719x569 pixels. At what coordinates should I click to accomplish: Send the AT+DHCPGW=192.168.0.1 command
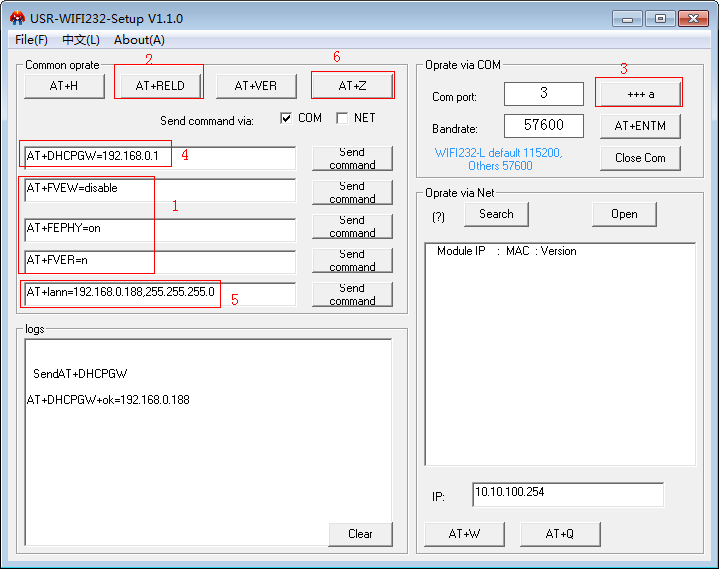352,158
